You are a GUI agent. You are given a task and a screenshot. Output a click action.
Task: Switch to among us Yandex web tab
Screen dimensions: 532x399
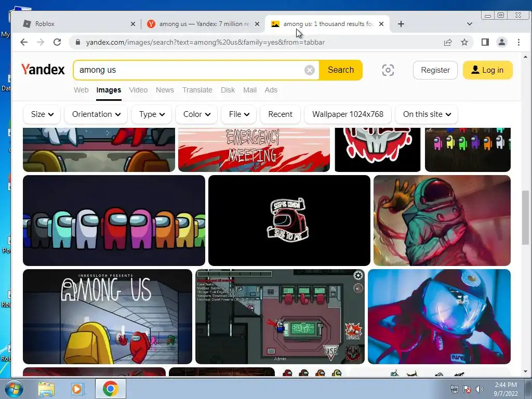pyautogui.click(x=202, y=24)
